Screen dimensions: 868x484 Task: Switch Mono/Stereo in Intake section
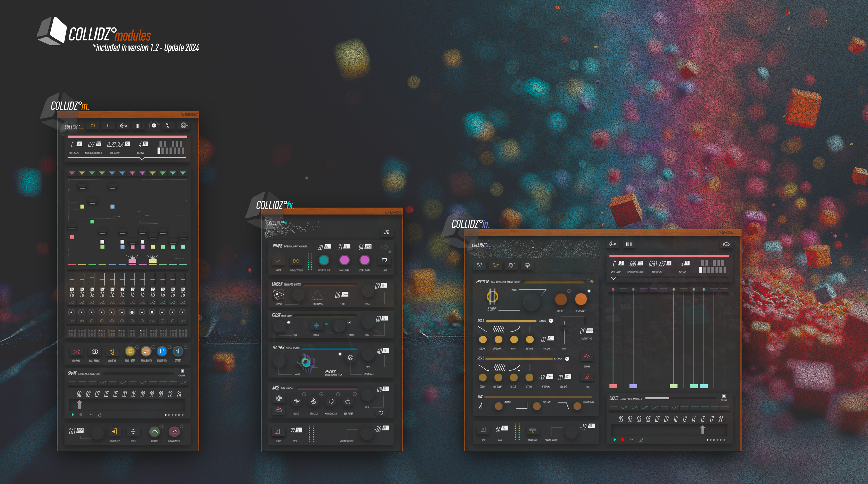click(x=296, y=261)
